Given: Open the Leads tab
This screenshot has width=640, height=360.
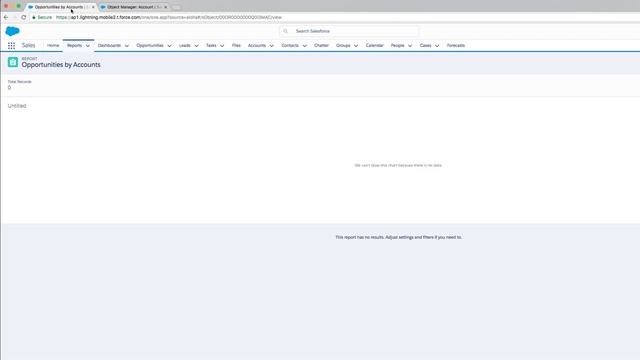Looking at the screenshot, I should [x=184, y=45].
